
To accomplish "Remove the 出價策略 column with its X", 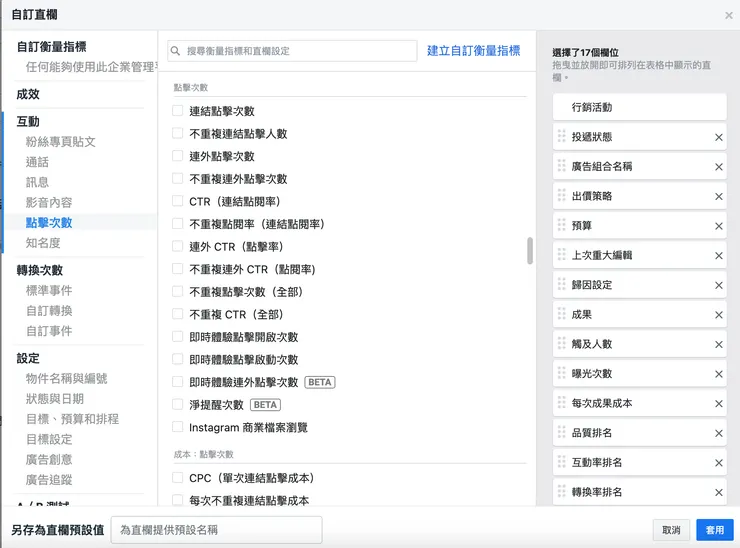I will coord(718,196).
